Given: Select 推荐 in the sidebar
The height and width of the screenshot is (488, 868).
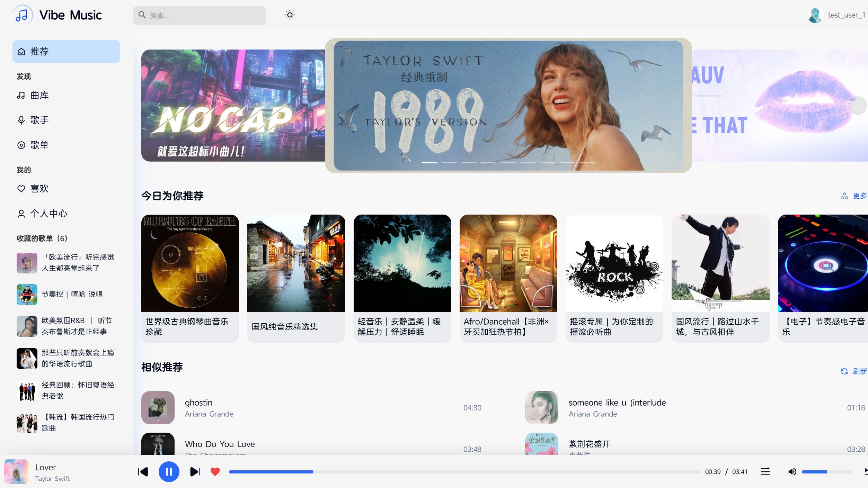Looking at the screenshot, I should click(x=66, y=52).
